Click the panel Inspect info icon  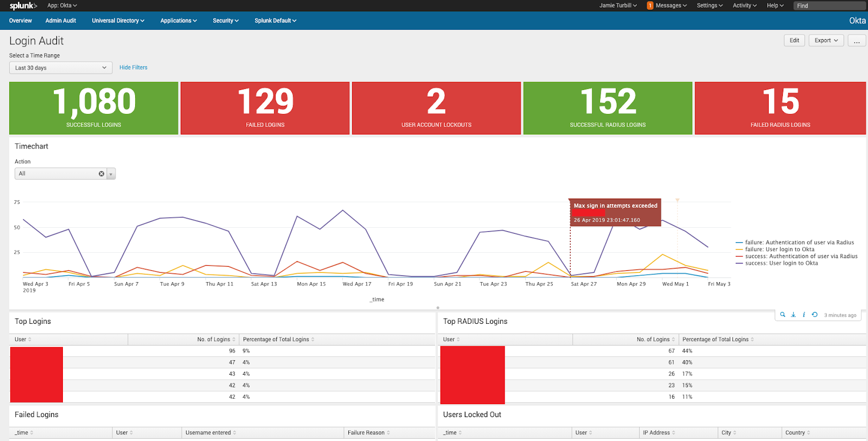[804, 315]
